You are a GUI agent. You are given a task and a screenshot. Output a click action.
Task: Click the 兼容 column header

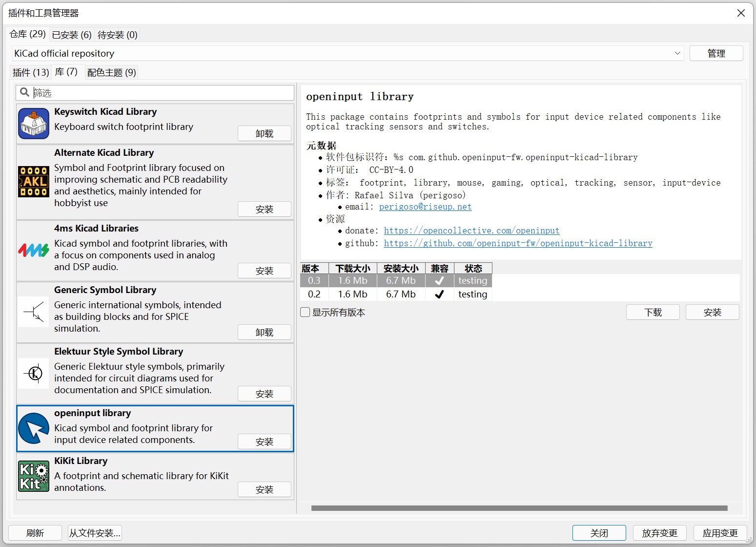point(439,268)
